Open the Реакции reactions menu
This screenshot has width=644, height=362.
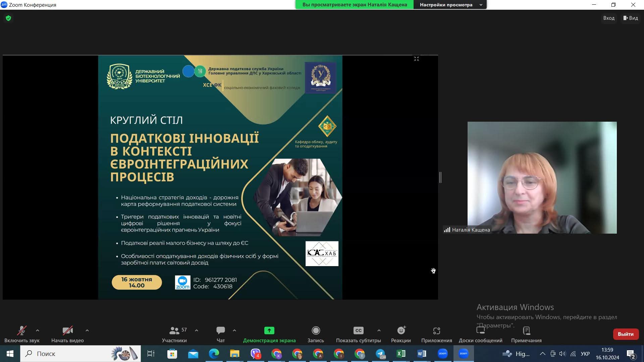401,331
